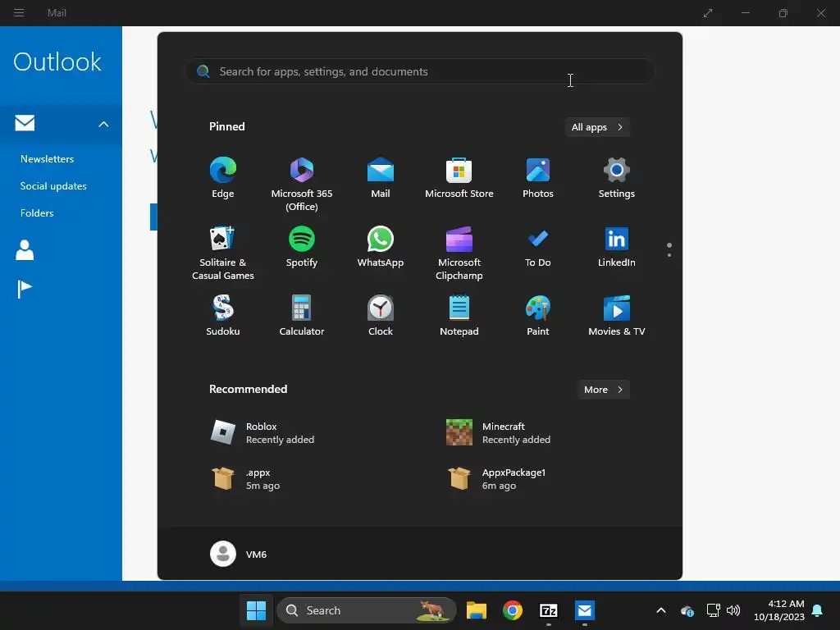Image resolution: width=840 pixels, height=630 pixels.
Task: Open the volume speaker icon
Action: [x=733, y=610]
